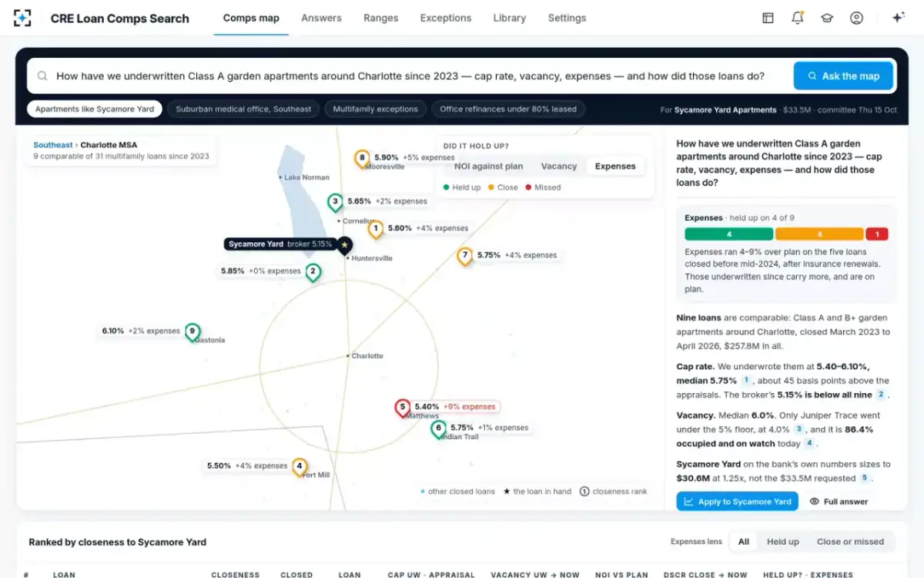Choose the 'Multifamily exceptions' suggestion chip
Screen dimensions: 924x578
pyautogui.click(x=376, y=109)
